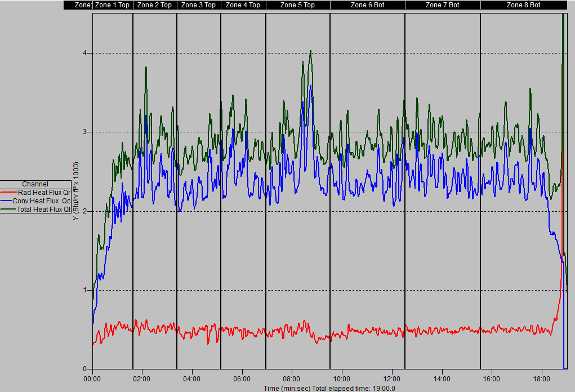This screenshot has height=392, width=575.
Task: Click the 10:00 time axis tick label
Action: 342,379
